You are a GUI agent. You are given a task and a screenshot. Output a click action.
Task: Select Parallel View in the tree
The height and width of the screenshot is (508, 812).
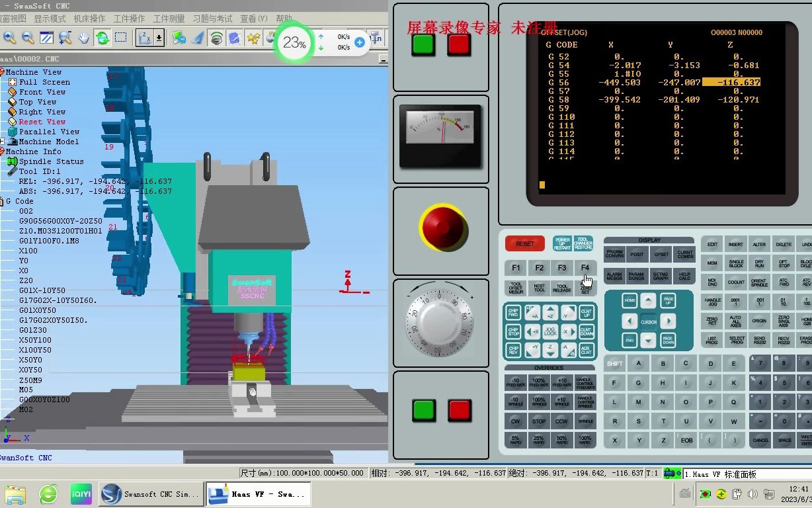pyautogui.click(x=49, y=132)
